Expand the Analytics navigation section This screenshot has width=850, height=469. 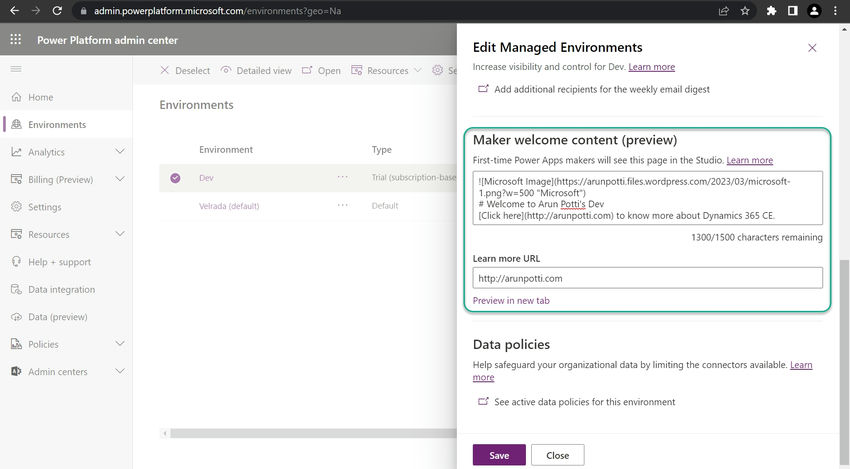120,152
